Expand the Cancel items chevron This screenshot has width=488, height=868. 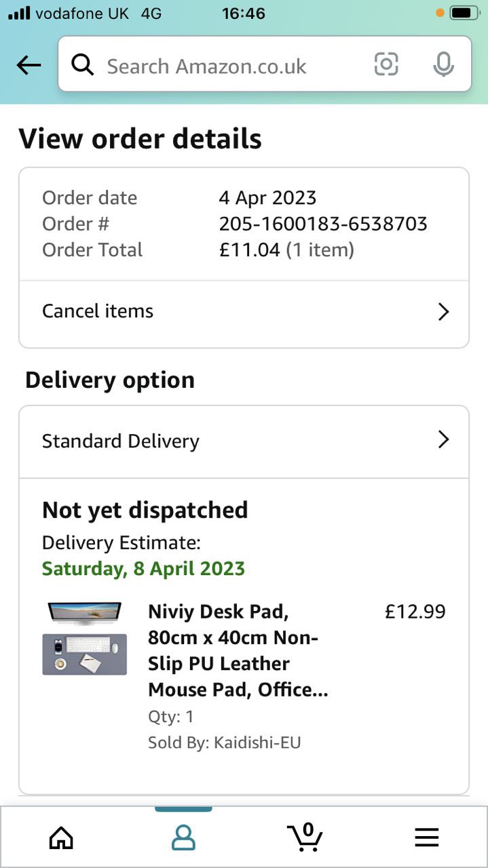[x=443, y=311]
